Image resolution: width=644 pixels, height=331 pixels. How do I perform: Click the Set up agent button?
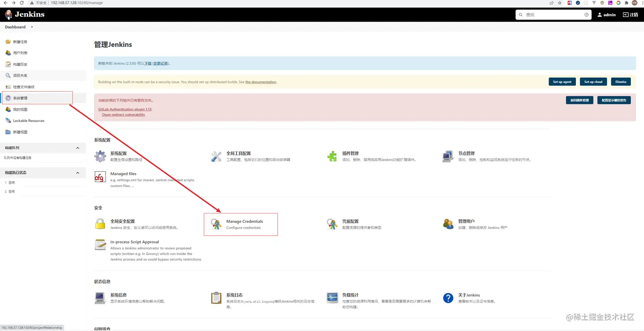562,82
